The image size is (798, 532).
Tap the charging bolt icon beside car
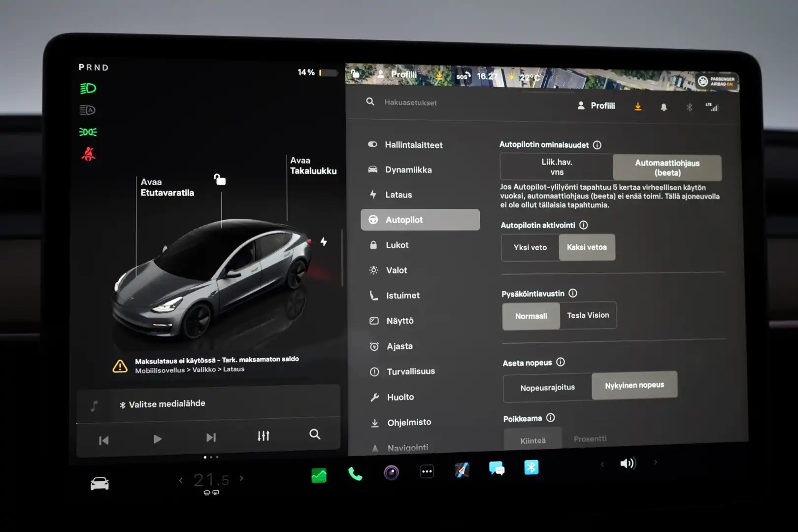tap(324, 241)
